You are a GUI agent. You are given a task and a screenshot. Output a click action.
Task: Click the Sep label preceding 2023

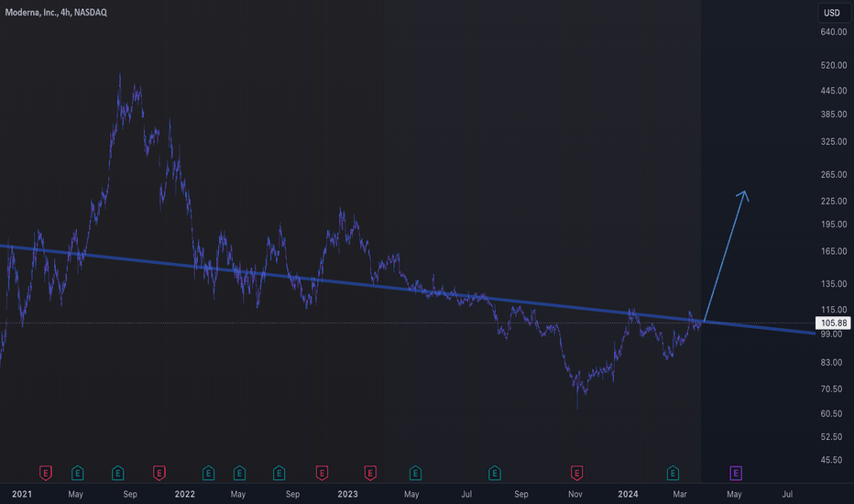tap(292, 494)
